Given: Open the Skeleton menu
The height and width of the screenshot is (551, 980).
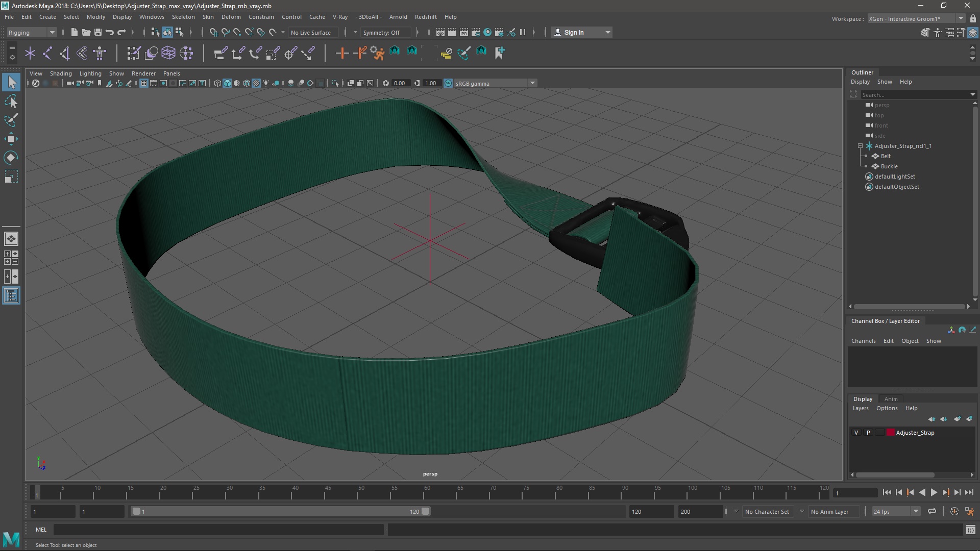Looking at the screenshot, I should click(x=183, y=17).
